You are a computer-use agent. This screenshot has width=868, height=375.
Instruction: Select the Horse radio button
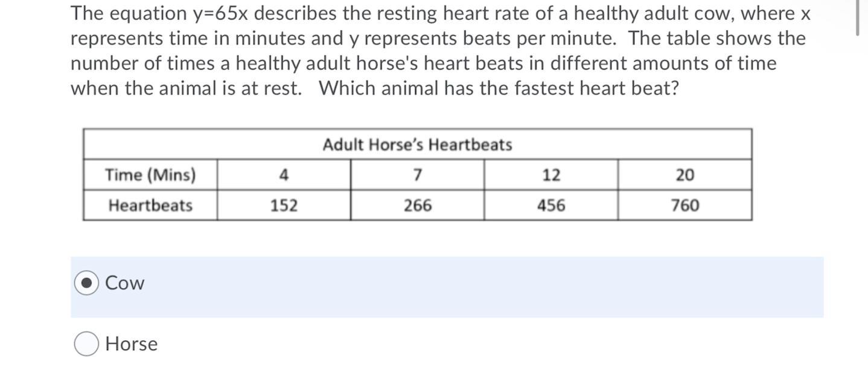coord(86,344)
